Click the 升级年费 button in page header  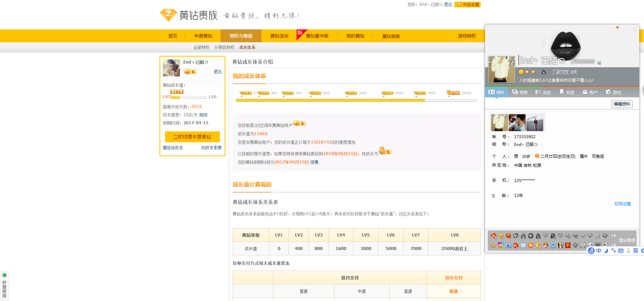click(x=467, y=5)
